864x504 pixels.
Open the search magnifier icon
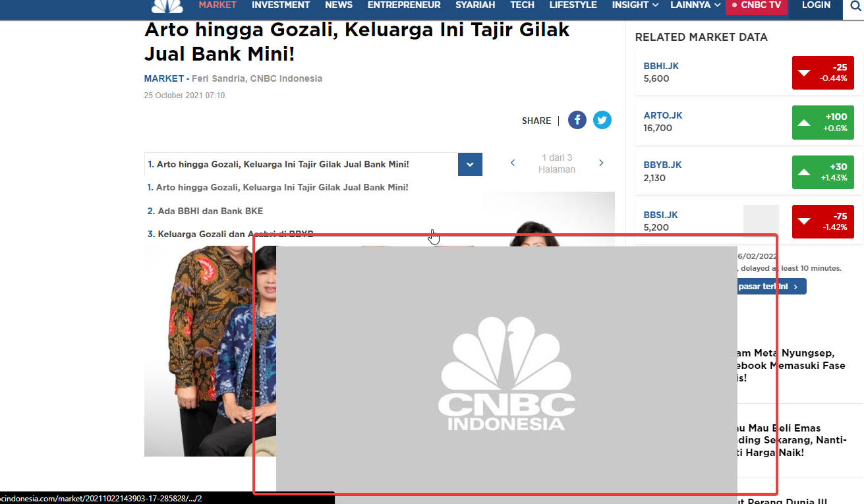tap(855, 5)
